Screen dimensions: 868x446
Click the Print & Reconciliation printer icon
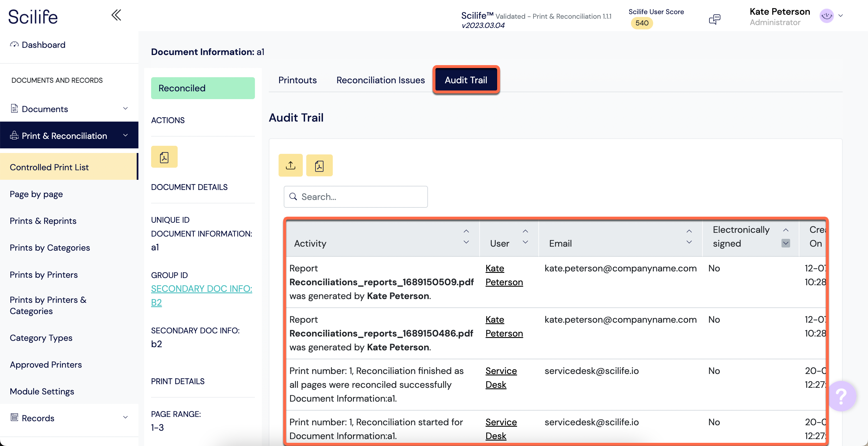coord(14,135)
